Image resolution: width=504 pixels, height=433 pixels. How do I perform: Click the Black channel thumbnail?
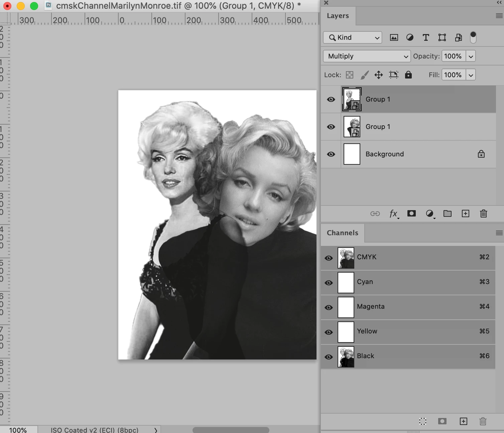click(x=346, y=357)
